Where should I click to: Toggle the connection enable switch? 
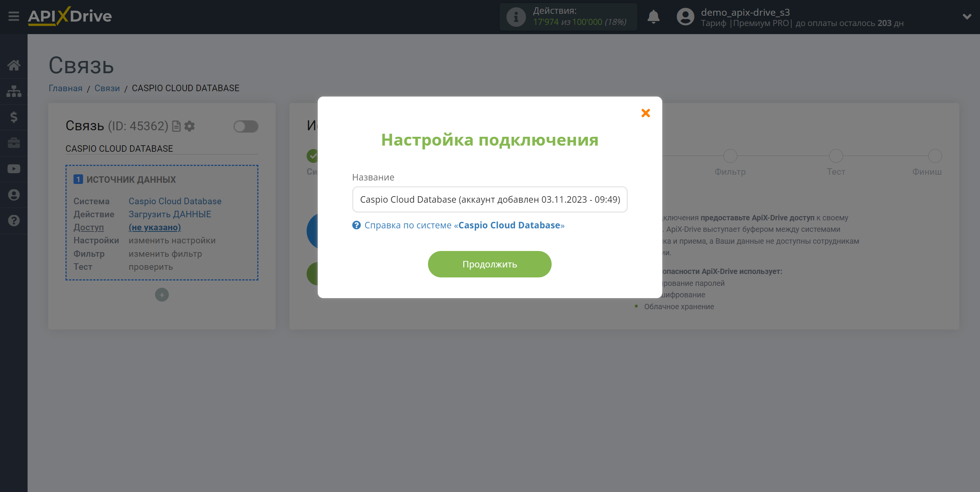coord(246,126)
